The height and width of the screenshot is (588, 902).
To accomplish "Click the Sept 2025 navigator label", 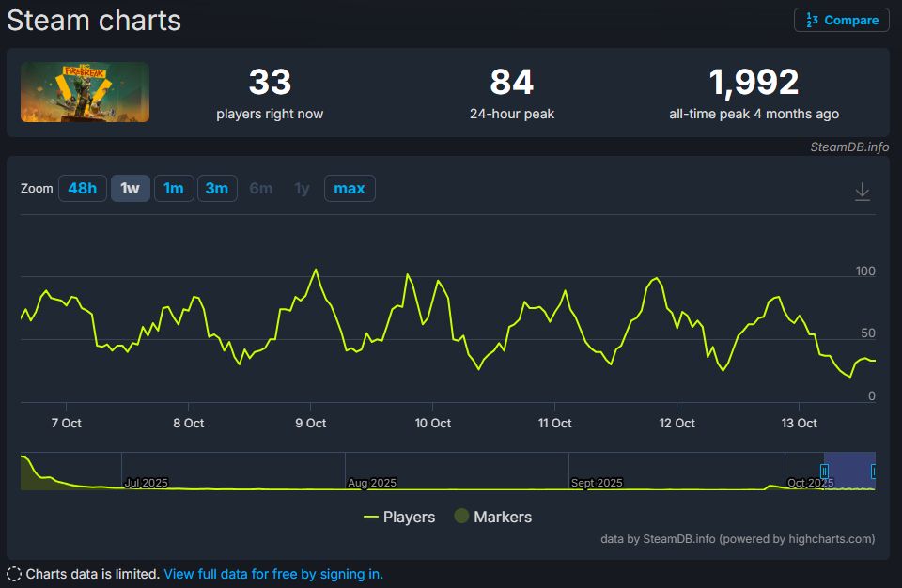I will (597, 483).
